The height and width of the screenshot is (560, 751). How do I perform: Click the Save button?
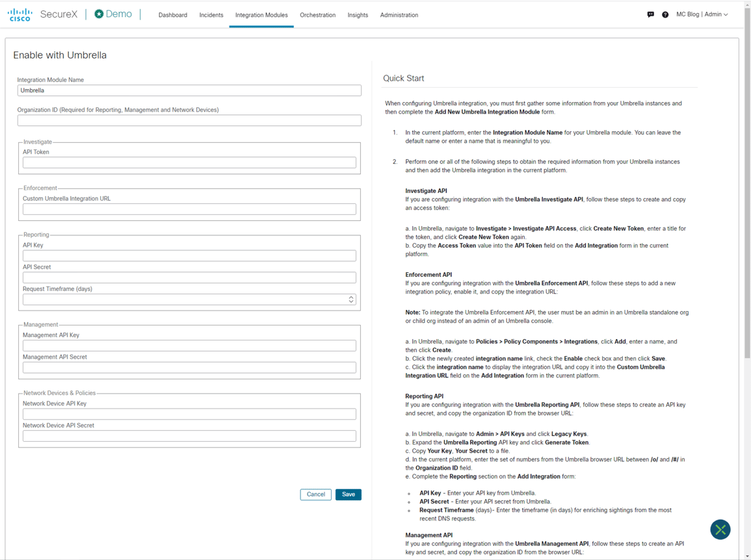click(349, 494)
